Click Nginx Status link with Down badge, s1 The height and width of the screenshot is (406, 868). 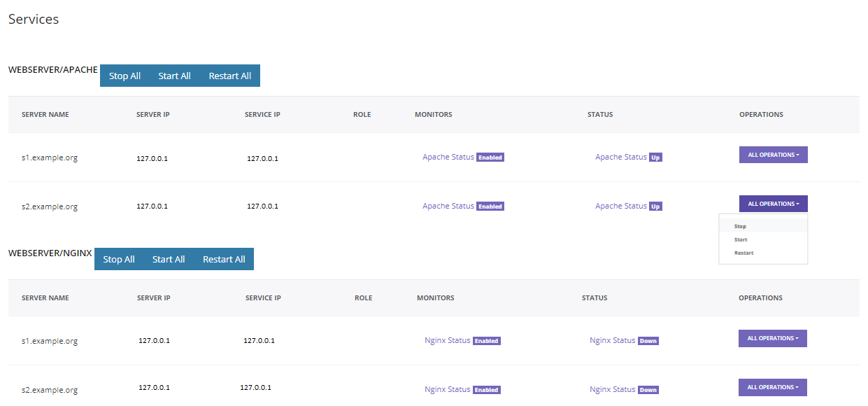(613, 340)
